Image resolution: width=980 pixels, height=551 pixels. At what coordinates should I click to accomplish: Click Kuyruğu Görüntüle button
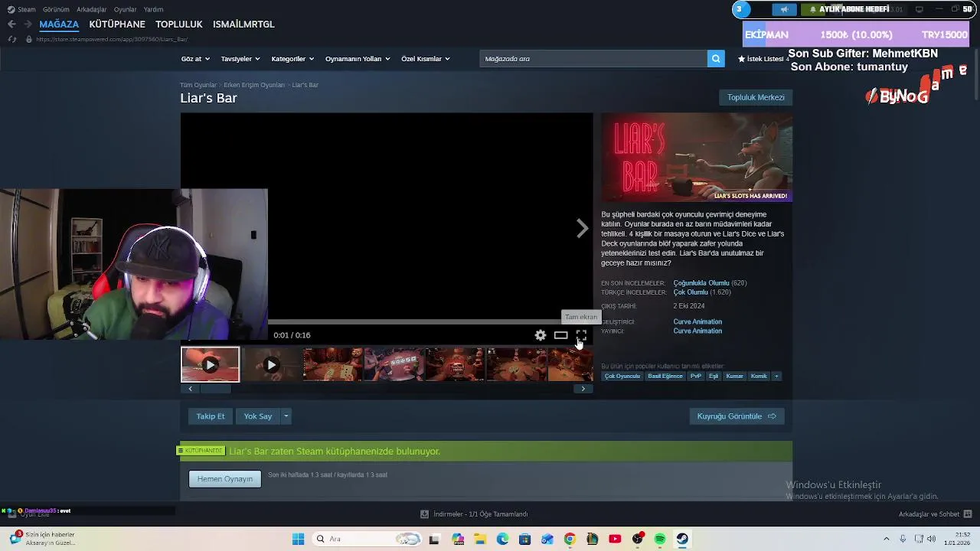(737, 416)
